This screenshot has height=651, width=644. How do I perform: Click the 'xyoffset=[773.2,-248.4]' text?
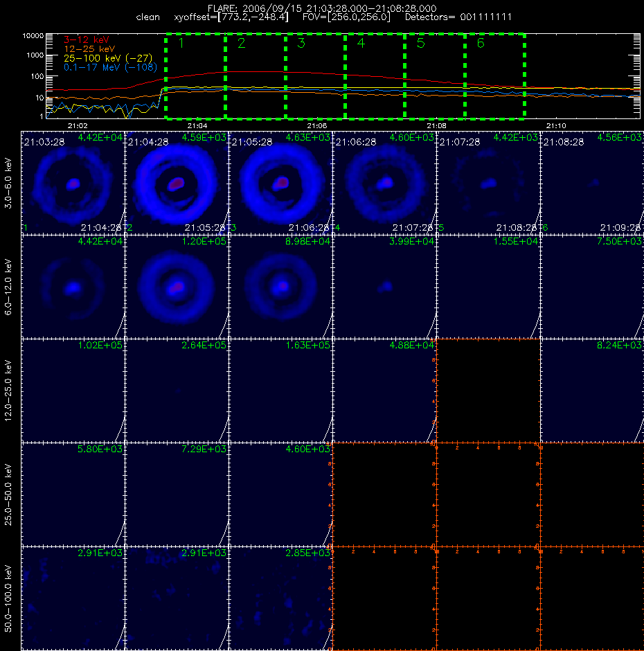231,17
